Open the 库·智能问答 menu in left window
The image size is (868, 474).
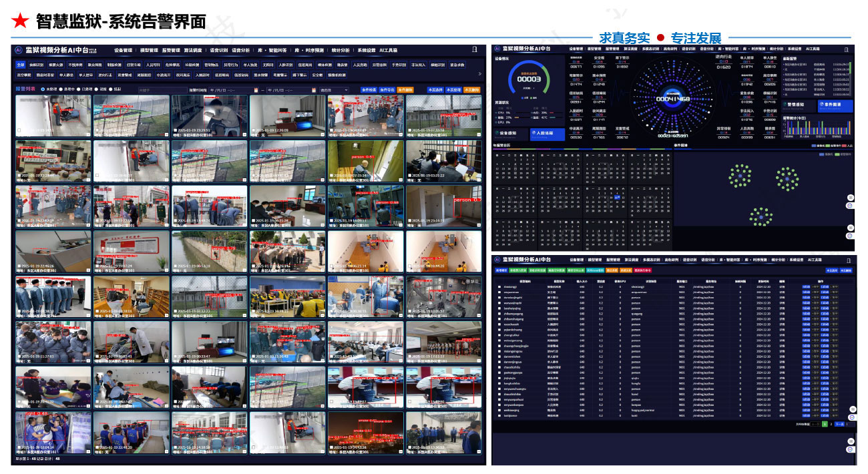pos(270,50)
